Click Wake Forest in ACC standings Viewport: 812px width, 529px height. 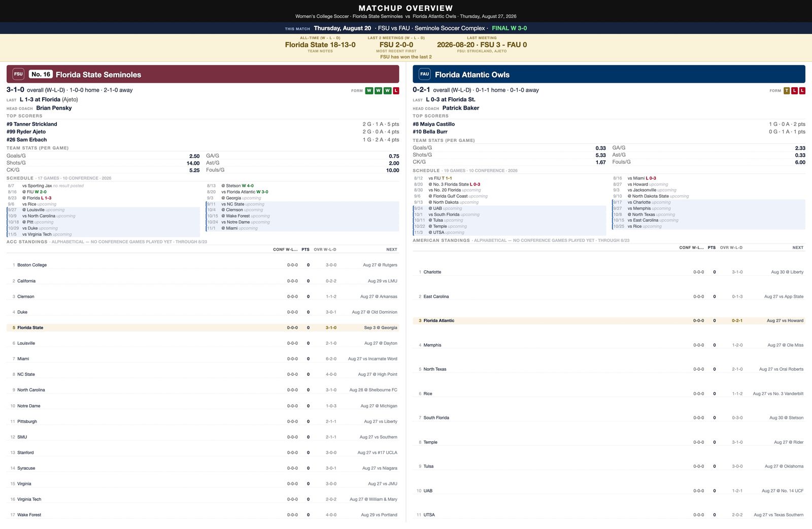[29, 515]
